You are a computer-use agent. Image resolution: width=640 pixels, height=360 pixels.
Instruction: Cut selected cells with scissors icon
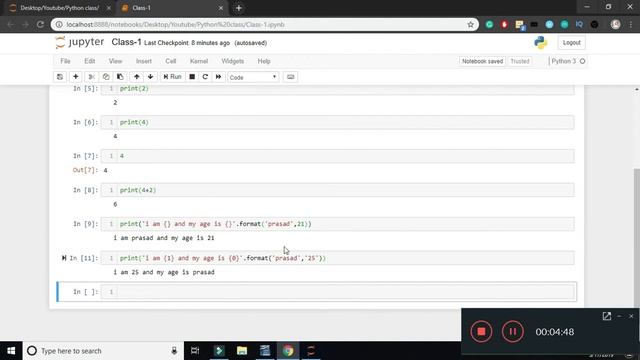(91, 77)
